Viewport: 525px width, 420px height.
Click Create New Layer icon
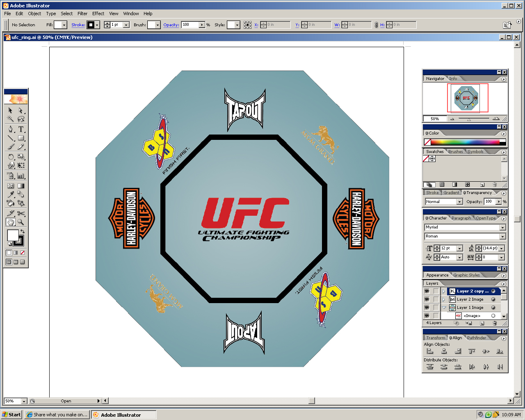pos(482,323)
